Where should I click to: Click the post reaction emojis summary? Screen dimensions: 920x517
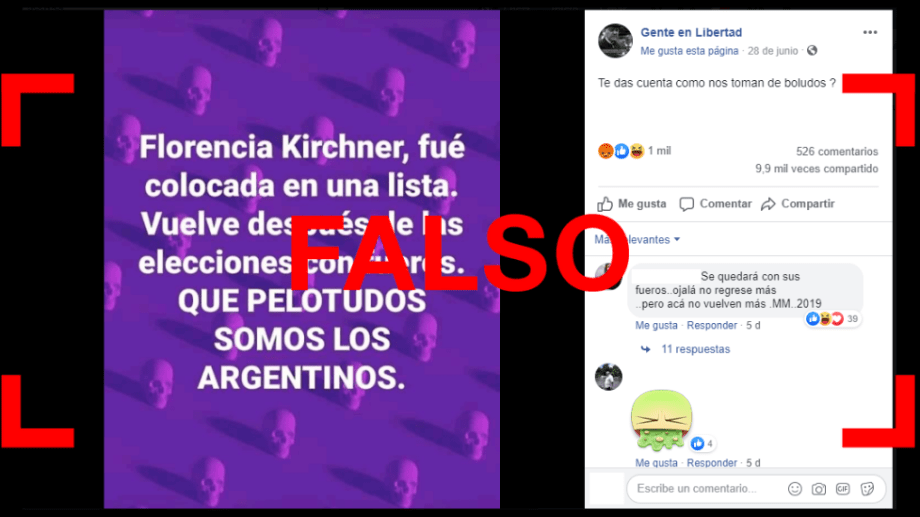click(x=621, y=151)
